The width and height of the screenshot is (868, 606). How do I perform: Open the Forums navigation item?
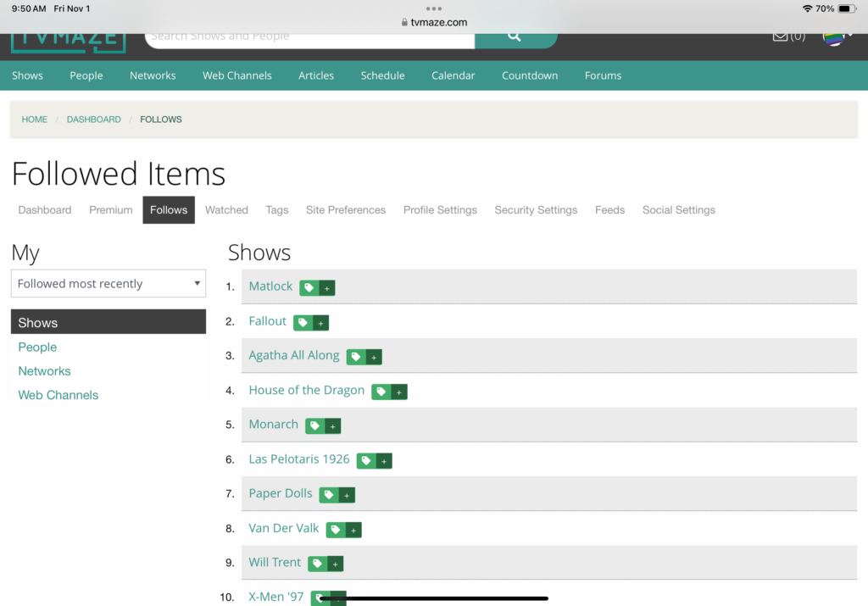click(x=603, y=75)
